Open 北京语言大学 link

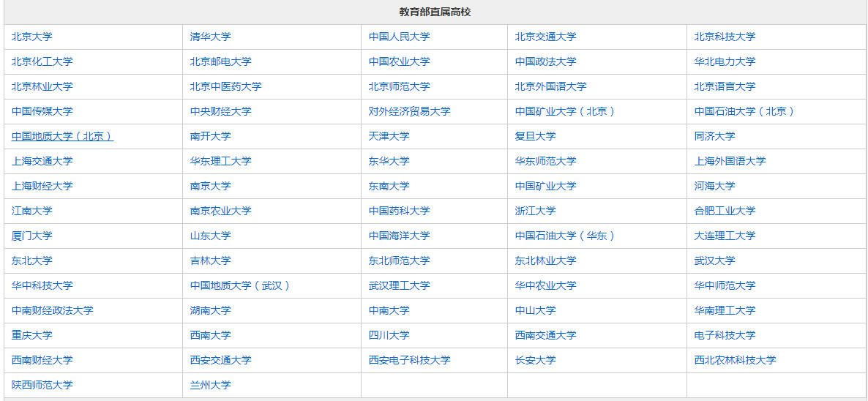coord(725,87)
